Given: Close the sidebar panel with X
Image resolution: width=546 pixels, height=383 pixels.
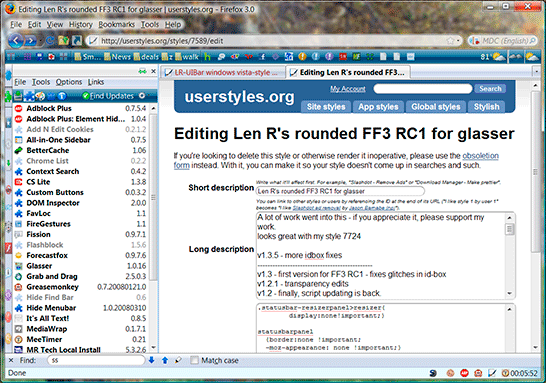Looking at the screenshot, I should pyautogui.click(x=154, y=71).
